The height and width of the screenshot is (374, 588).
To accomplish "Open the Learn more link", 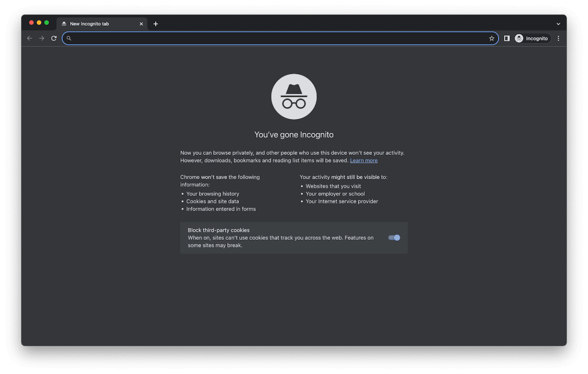I will point(364,161).
